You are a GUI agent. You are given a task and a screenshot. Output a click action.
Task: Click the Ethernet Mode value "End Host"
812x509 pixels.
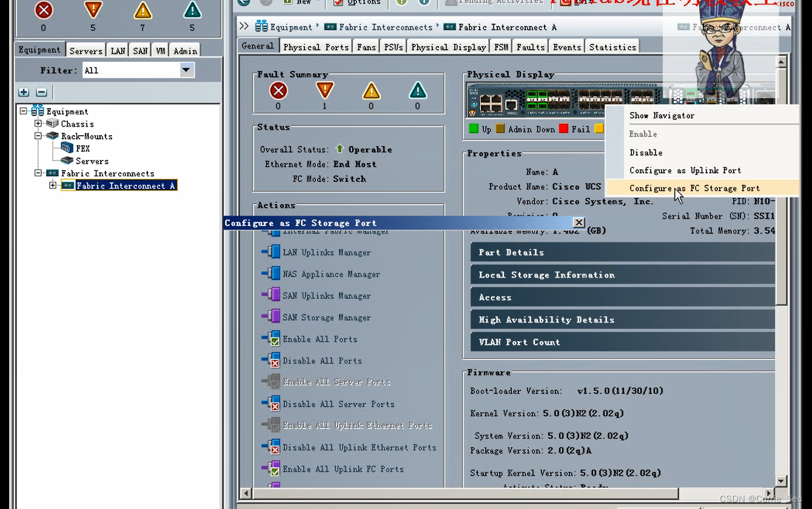coord(355,164)
